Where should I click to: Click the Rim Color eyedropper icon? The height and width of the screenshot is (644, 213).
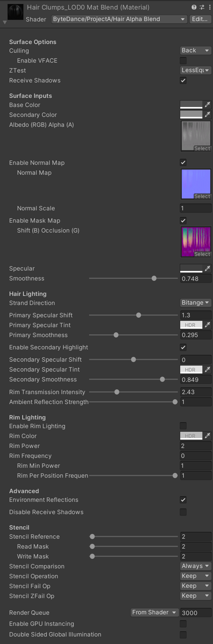pyautogui.click(x=207, y=436)
